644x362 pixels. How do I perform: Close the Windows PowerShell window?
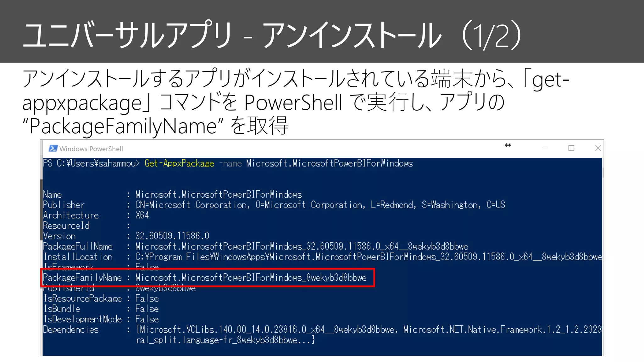tap(598, 148)
